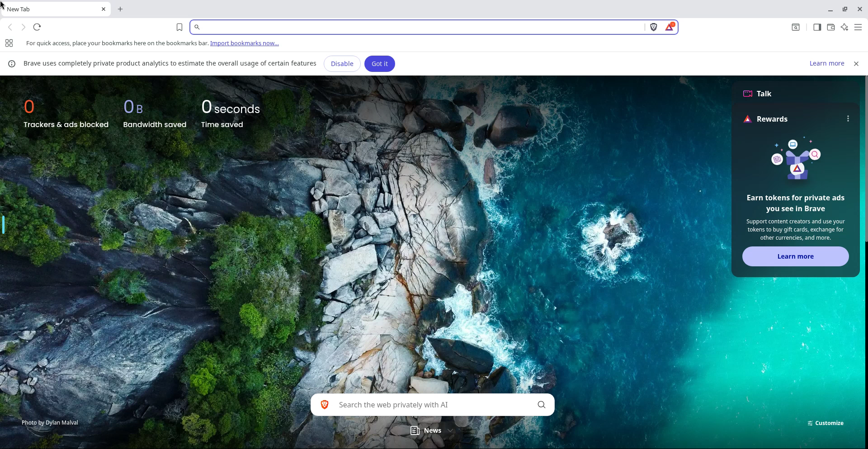Viewport: 868px width, 449px height.
Task: Open Brave Wallet icon
Action: [830, 27]
